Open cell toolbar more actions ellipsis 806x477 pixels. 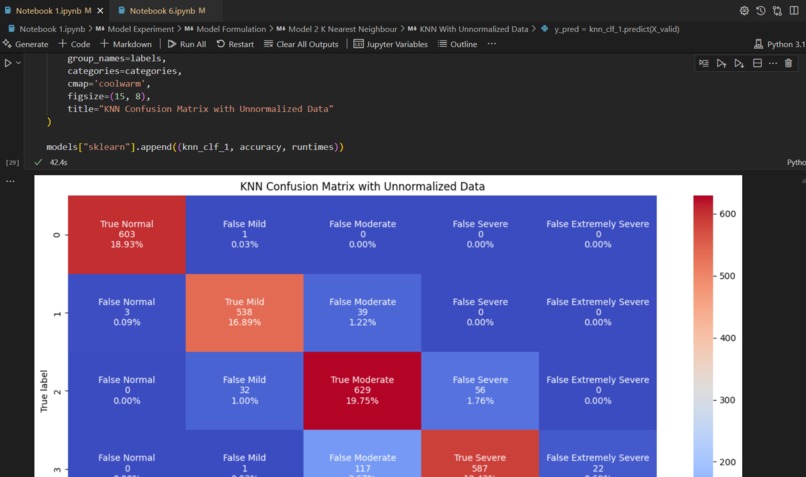[773, 63]
